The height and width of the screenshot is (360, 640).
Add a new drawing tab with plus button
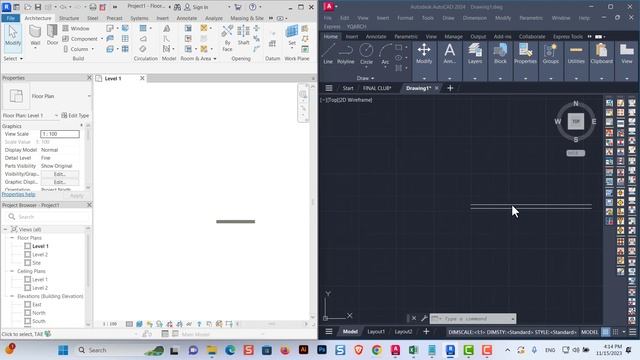tap(450, 88)
